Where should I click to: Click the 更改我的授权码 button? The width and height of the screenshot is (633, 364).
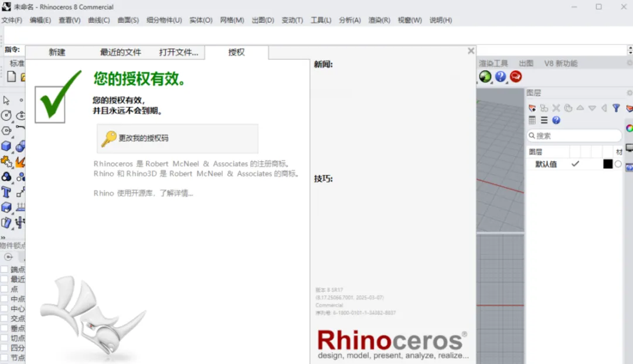177,138
